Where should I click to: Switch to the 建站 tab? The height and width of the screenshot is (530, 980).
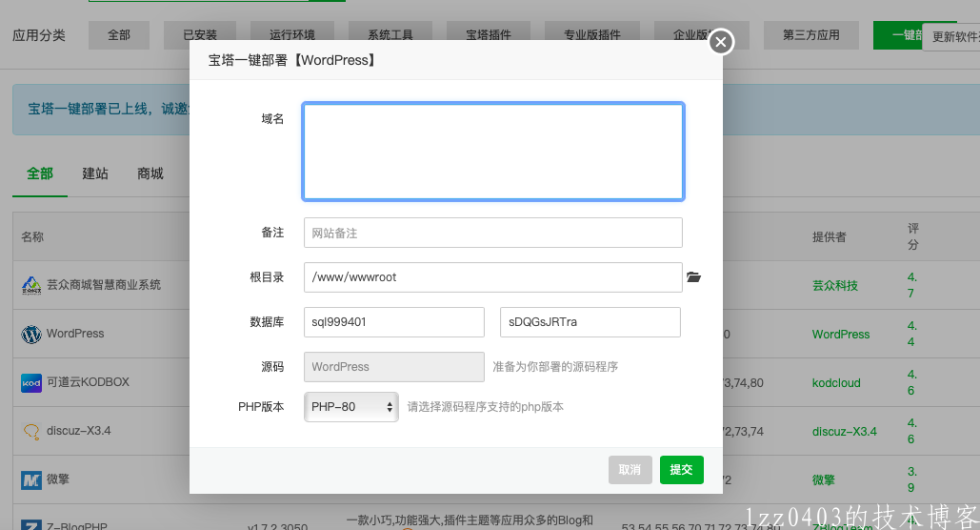coord(95,173)
